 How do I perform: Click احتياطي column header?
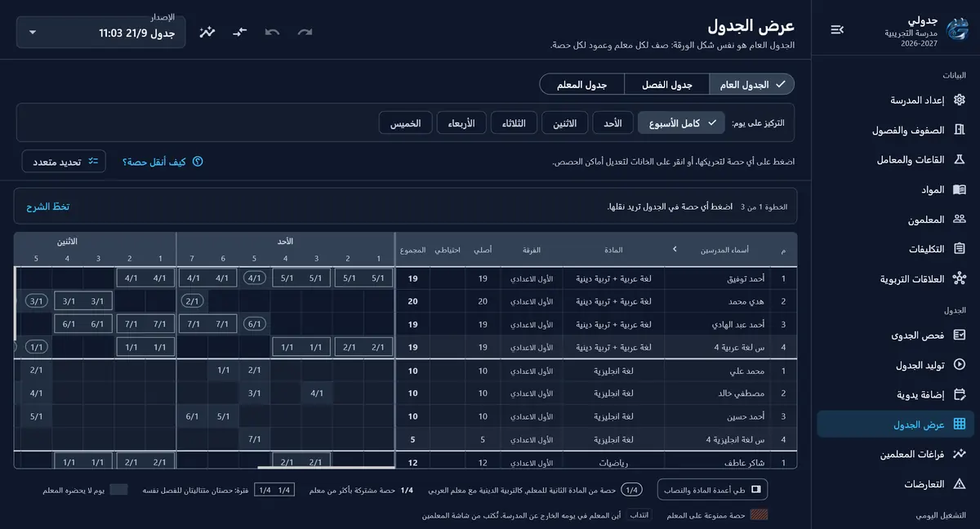coord(448,250)
